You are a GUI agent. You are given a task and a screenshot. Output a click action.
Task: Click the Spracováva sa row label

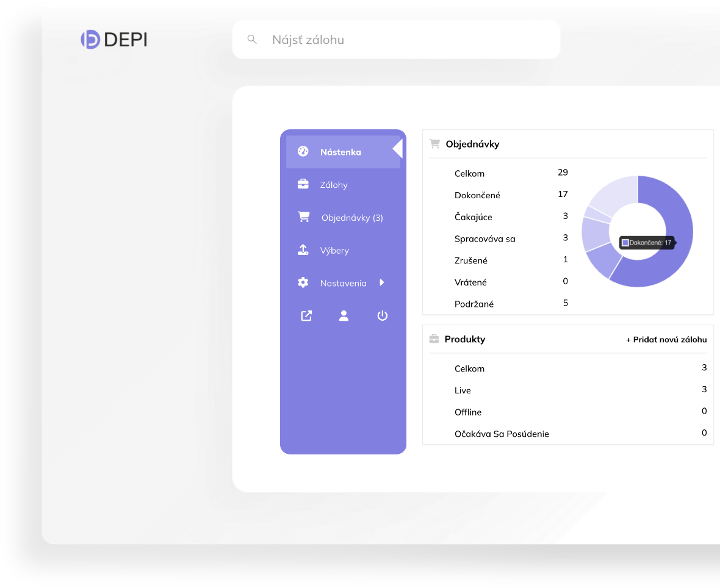point(485,238)
